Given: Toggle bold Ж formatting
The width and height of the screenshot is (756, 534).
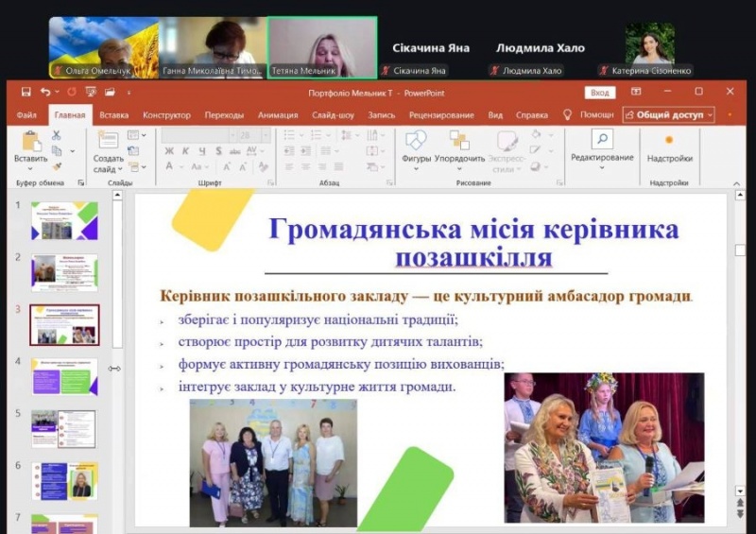Looking at the screenshot, I should [x=169, y=151].
